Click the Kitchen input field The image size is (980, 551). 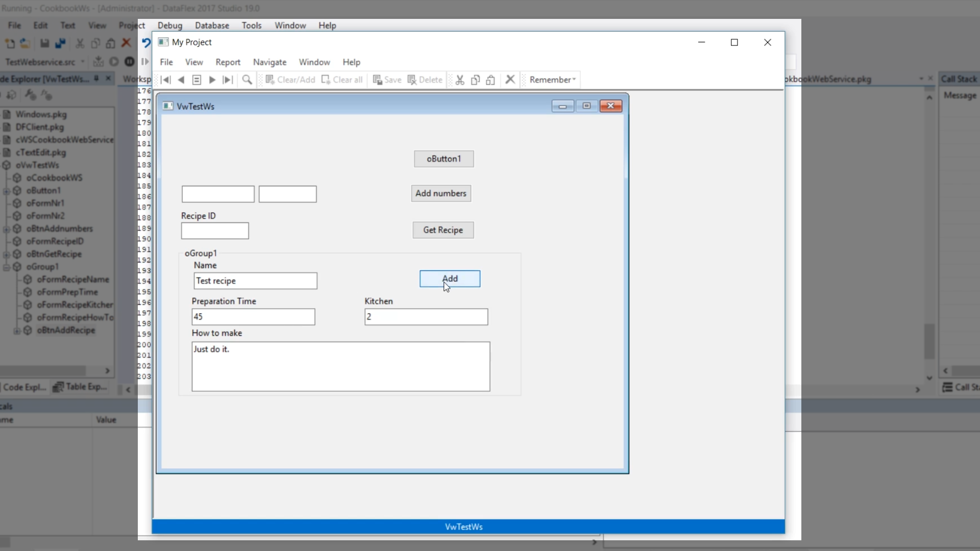(x=426, y=317)
